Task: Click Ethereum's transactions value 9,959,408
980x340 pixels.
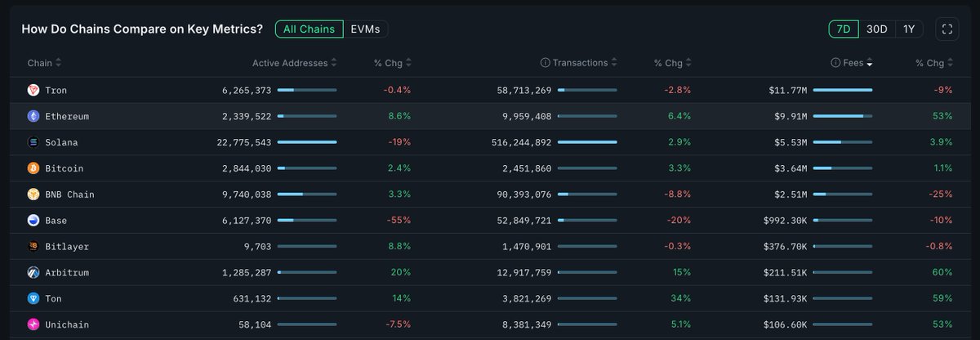Action: coord(526,116)
